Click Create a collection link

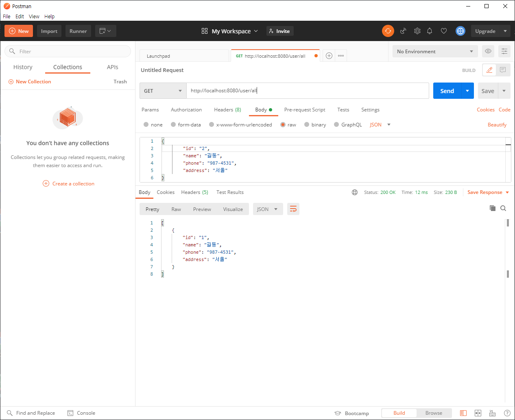(x=69, y=184)
